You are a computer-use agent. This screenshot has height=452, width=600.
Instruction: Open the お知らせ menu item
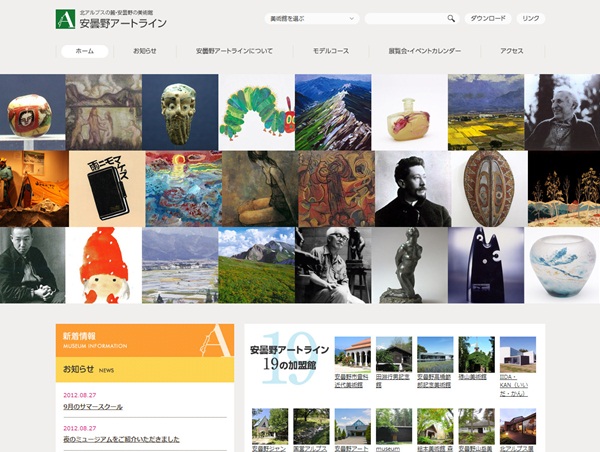click(x=145, y=51)
